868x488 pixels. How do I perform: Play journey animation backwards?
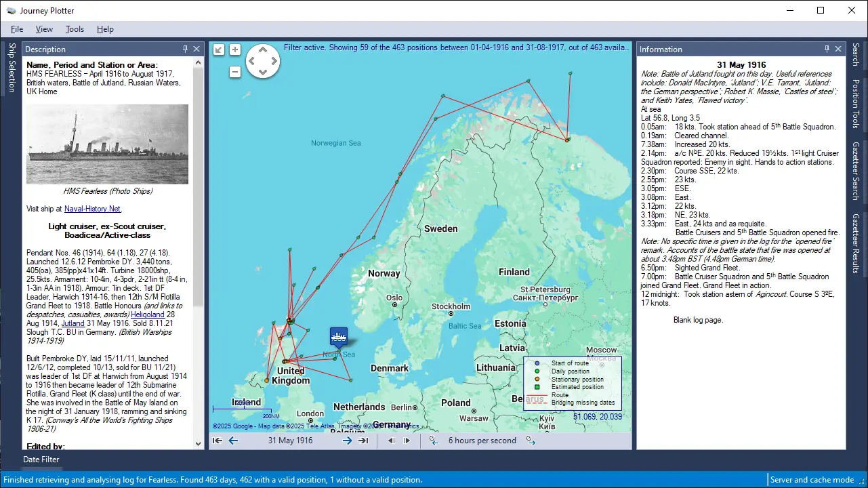391,441
